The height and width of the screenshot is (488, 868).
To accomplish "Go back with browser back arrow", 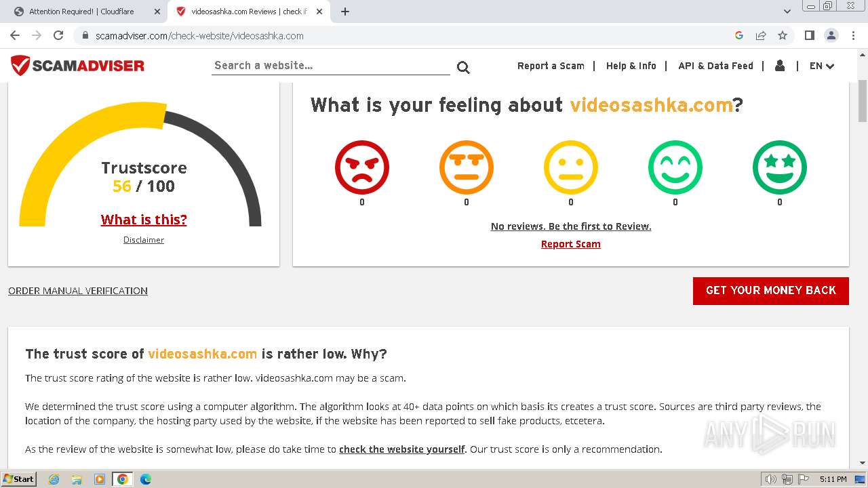I will (x=15, y=35).
